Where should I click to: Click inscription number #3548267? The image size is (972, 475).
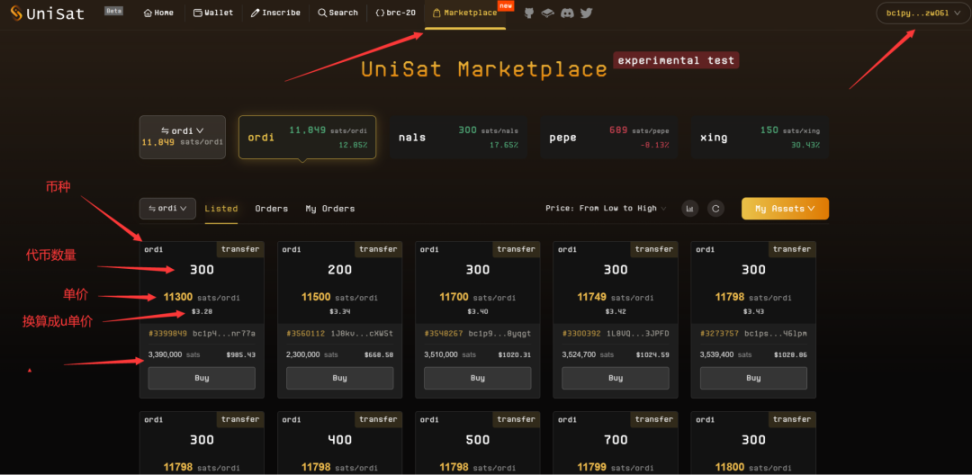(444, 334)
